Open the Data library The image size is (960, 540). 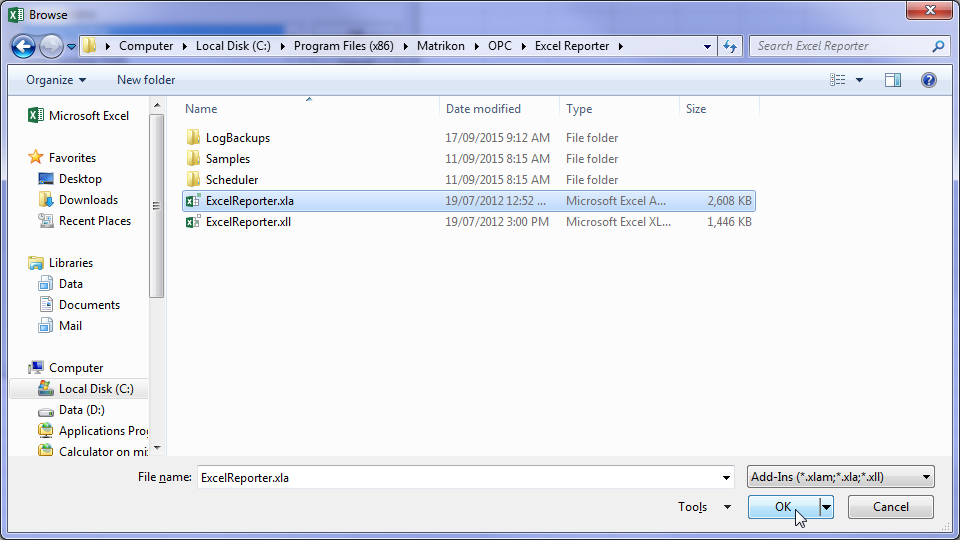click(61, 284)
